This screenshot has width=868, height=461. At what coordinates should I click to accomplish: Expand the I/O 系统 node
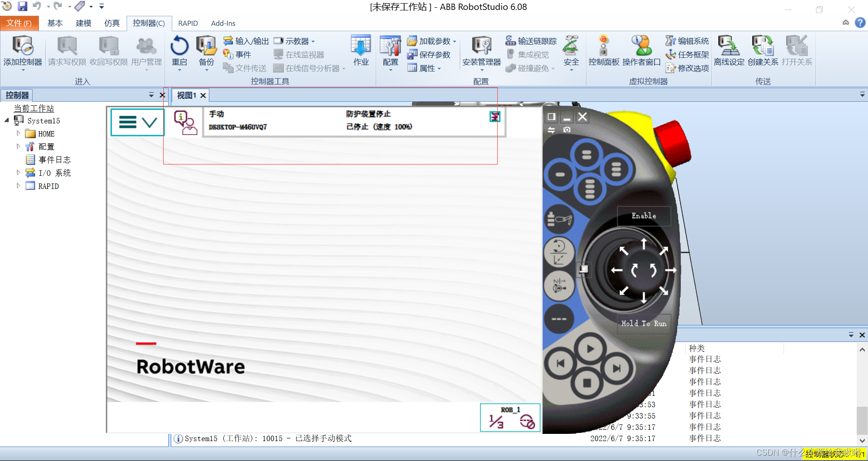(x=18, y=173)
